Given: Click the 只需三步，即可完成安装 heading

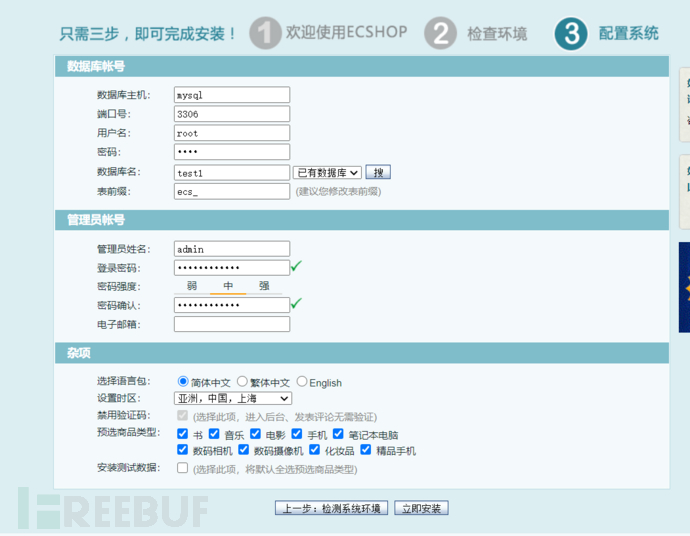Looking at the screenshot, I should 148,33.
